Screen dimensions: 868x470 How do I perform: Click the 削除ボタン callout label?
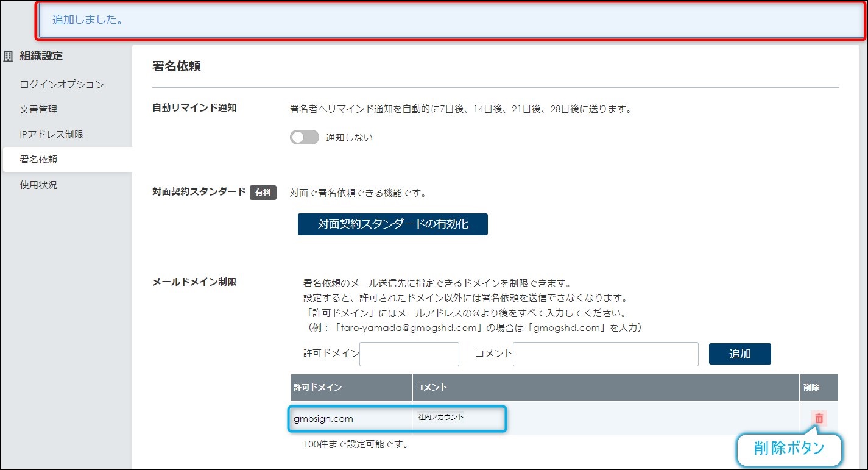click(x=789, y=449)
